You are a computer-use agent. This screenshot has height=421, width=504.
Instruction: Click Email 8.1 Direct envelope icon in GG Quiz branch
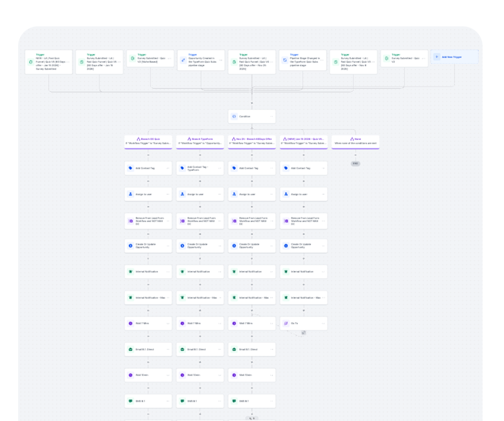tap(130, 350)
